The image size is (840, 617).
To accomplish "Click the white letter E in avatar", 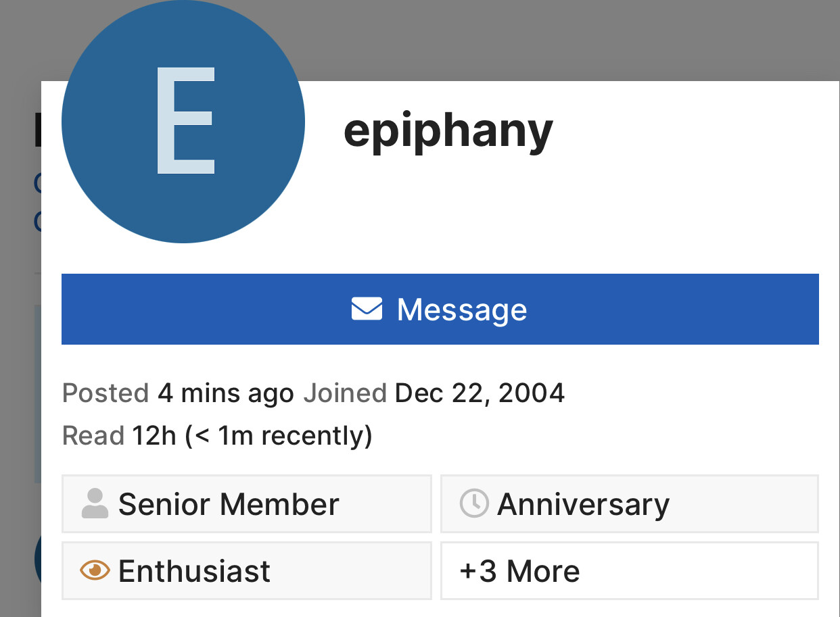I will click(185, 120).
